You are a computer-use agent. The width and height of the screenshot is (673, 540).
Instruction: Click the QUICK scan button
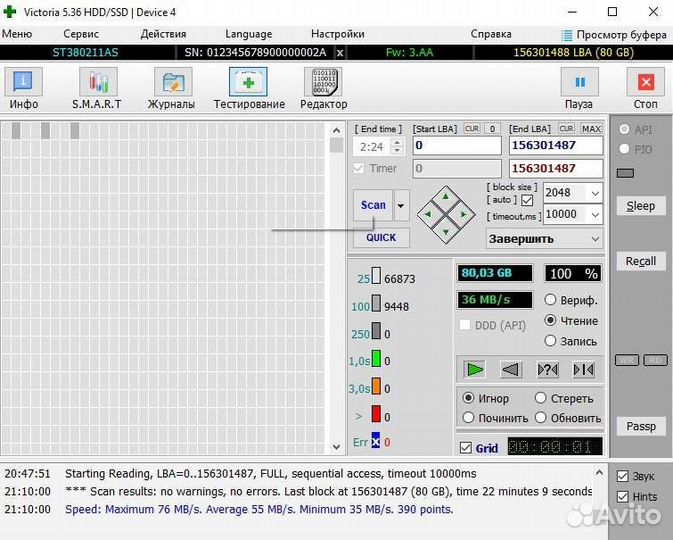380,237
